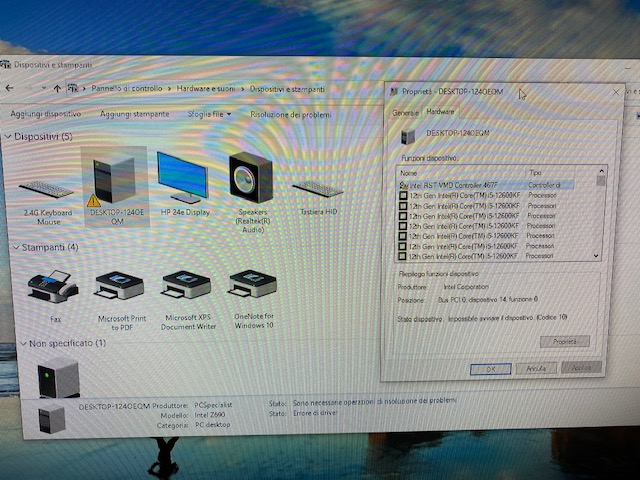Click Aggiungi dispositivo
This screenshot has width=640, height=480.
[46, 114]
